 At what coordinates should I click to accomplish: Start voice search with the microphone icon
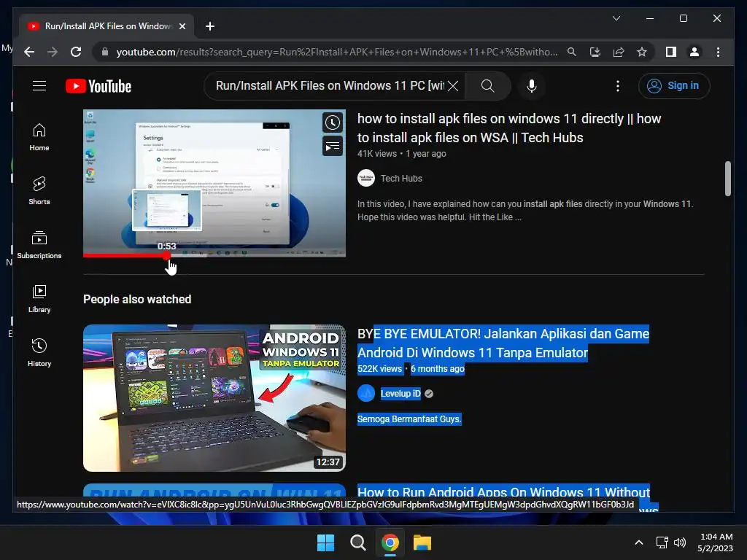[x=532, y=86]
